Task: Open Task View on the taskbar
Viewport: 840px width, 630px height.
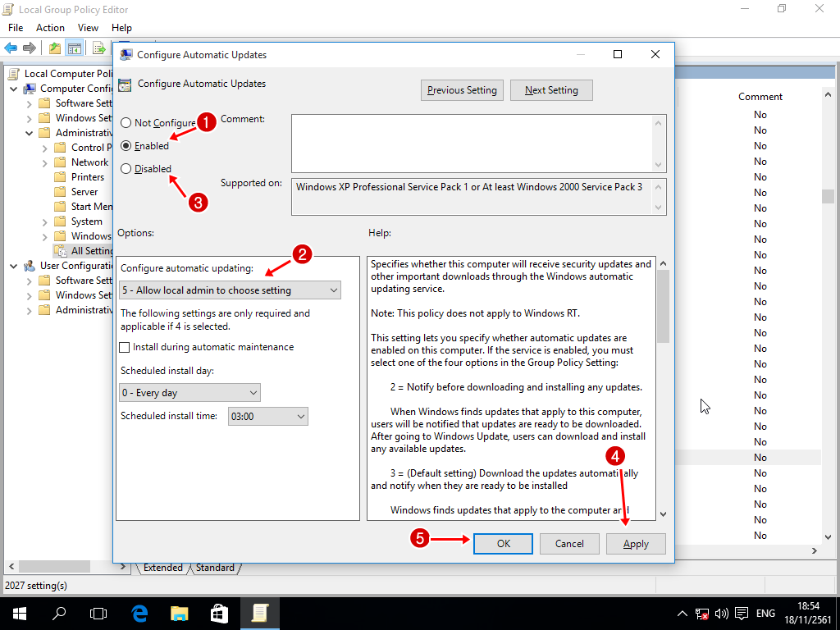Action: 98,614
